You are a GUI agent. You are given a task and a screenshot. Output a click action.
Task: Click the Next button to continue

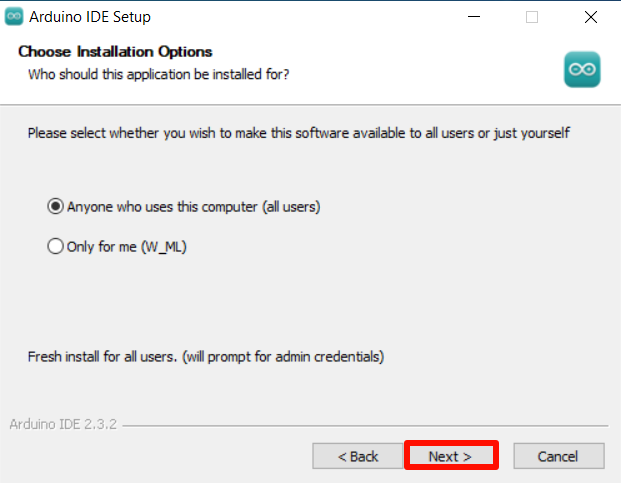[451, 456]
